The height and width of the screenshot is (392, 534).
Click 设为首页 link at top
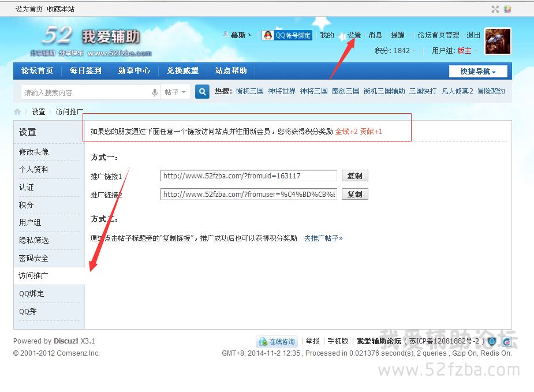[29, 9]
